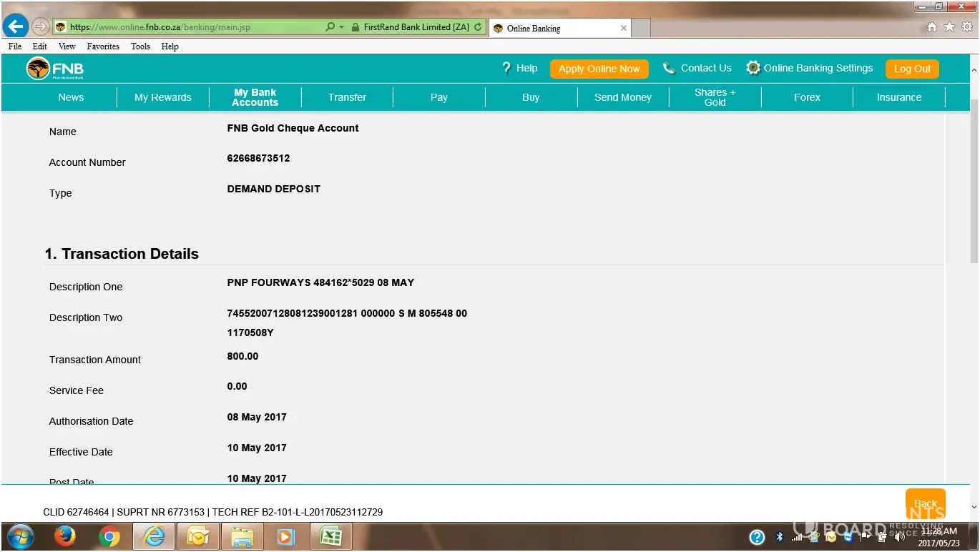Select the My Bank Accounts tab

[255, 97]
